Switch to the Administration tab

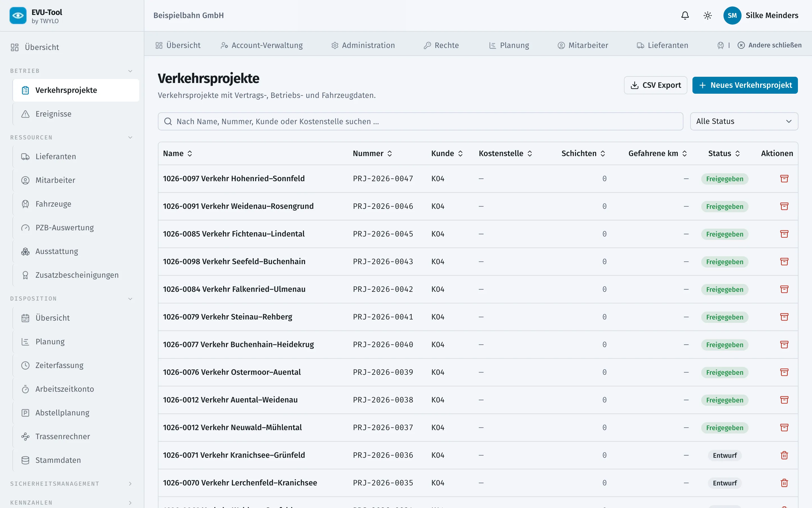pyautogui.click(x=363, y=45)
